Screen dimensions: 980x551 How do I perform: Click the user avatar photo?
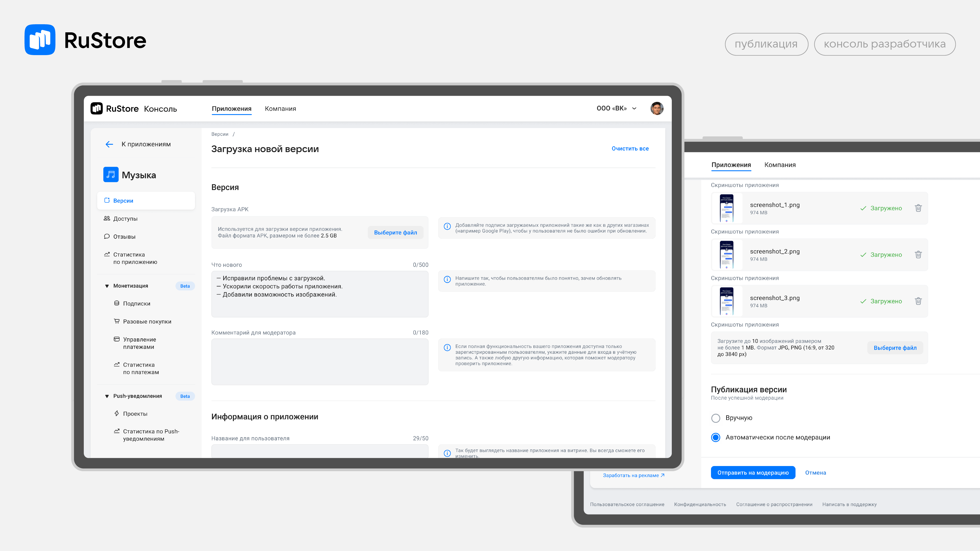click(657, 108)
